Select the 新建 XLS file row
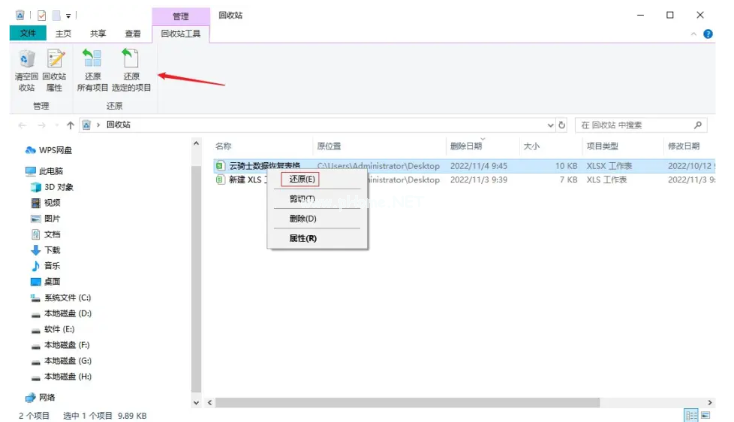The height and width of the screenshot is (422, 734). click(x=464, y=180)
